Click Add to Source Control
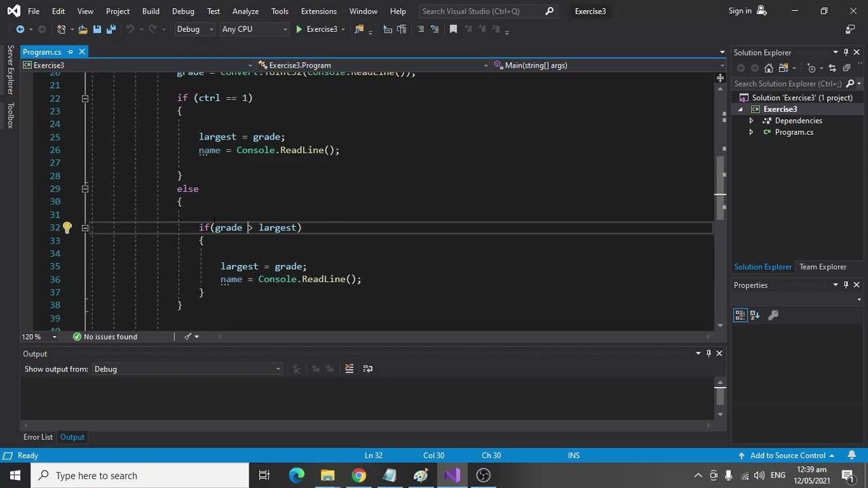This screenshot has width=868, height=488. point(787,455)
